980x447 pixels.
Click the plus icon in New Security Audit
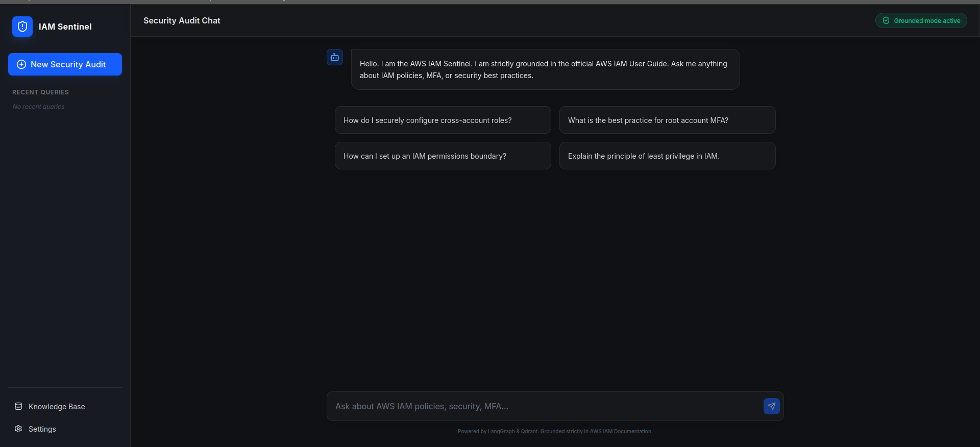pyautogui.click(x=21, y=64)
